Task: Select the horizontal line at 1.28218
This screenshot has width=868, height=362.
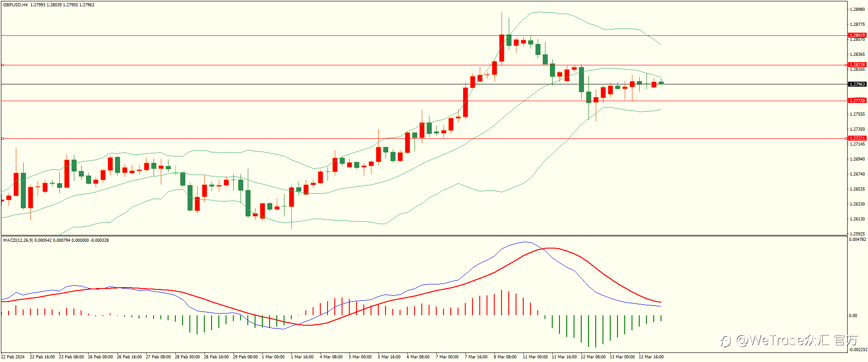Action: [x=424, y=65]
